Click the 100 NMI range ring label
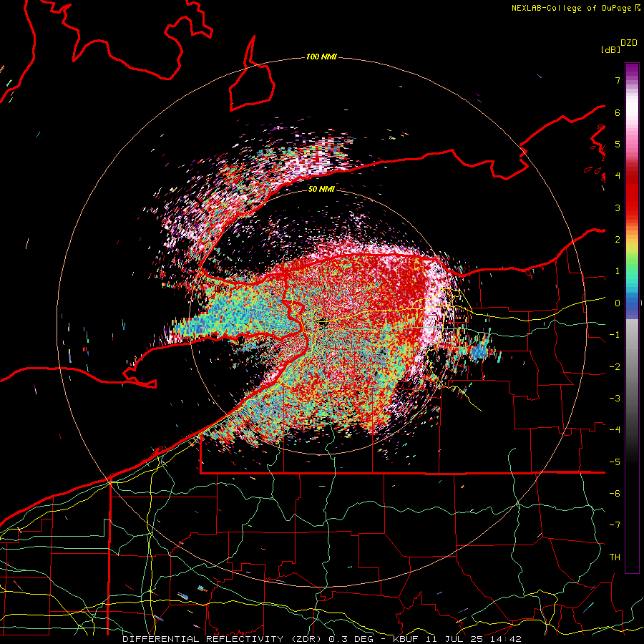This screenshot has width=644, height=644. [321, 57]
